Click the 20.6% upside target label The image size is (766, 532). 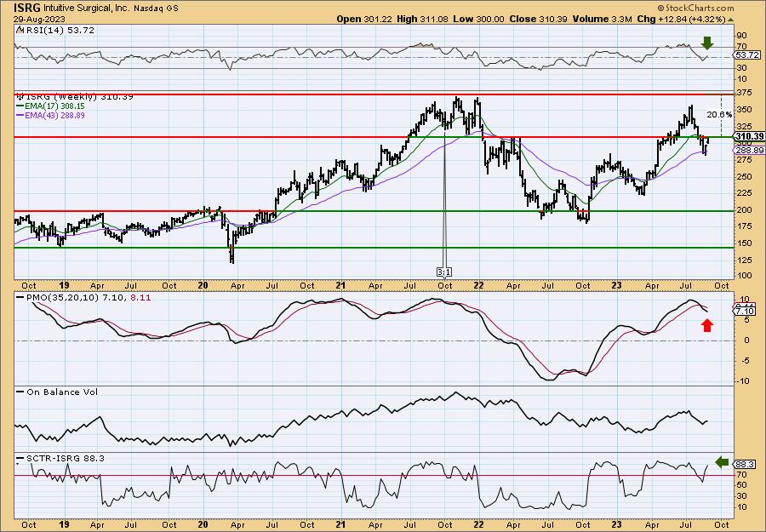(719, 114)
